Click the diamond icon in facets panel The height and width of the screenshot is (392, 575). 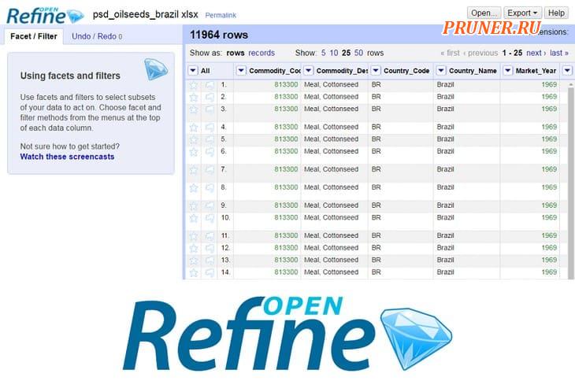156,70
